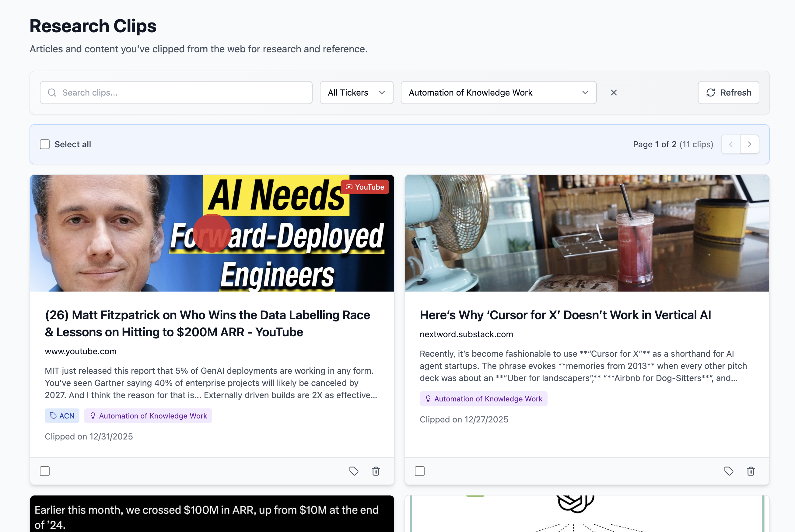This screenshot has width=795, height=532.
Task: Click trash icon on Cursor for X clip
Action: [x=751, y=471]
